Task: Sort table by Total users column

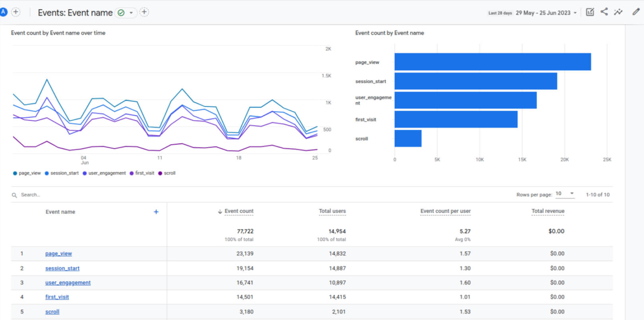Action: point(332,211)
